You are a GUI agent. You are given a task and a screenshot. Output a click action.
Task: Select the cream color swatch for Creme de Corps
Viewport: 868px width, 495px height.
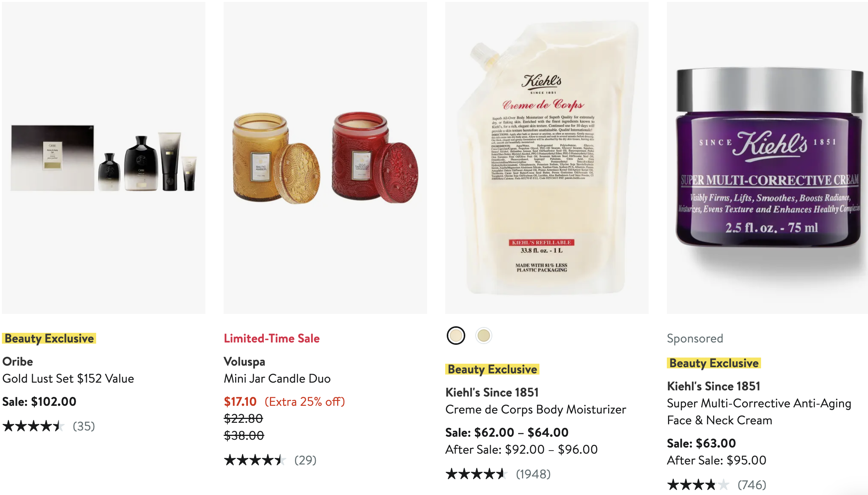pyautogui.click(x=456, y=336)
